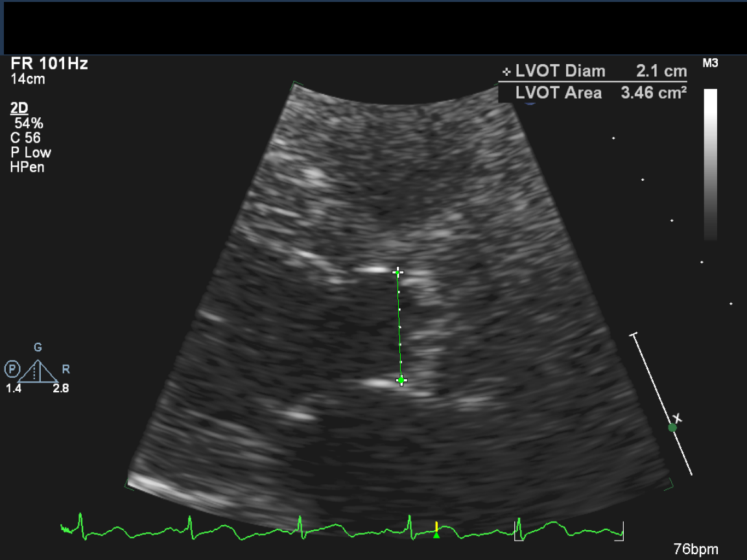Click the 76bpm heart rate readout
Screen dimensions: 747x560
click(696, 549)
